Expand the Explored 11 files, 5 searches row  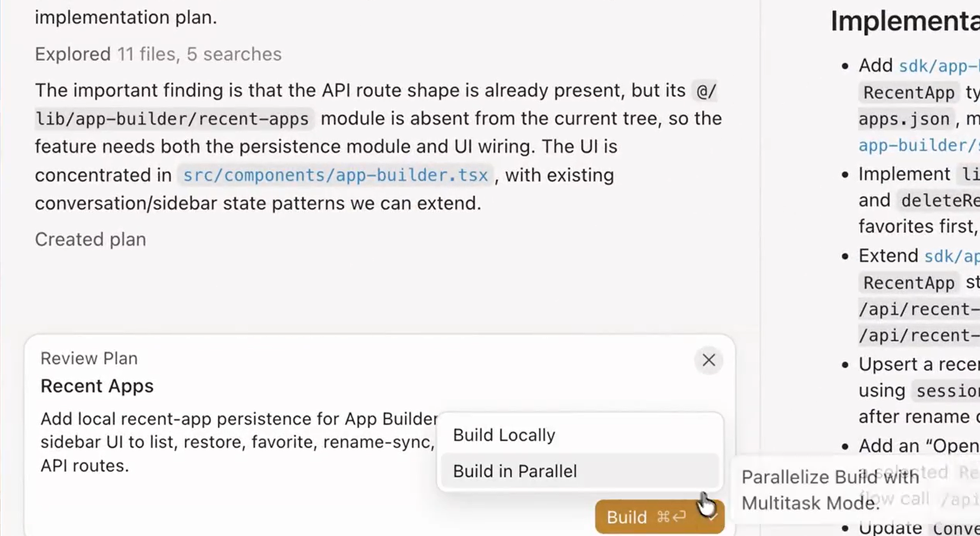[158, 54]
